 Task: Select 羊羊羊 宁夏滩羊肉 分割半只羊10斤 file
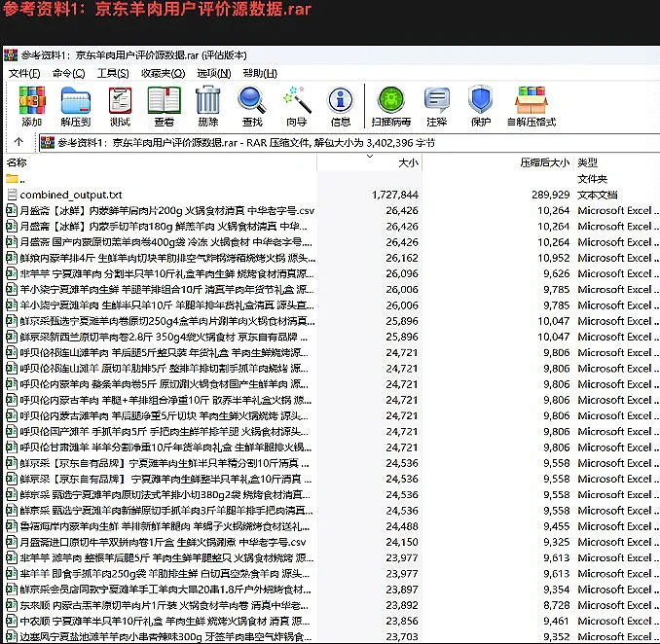(x=166, y=273)
